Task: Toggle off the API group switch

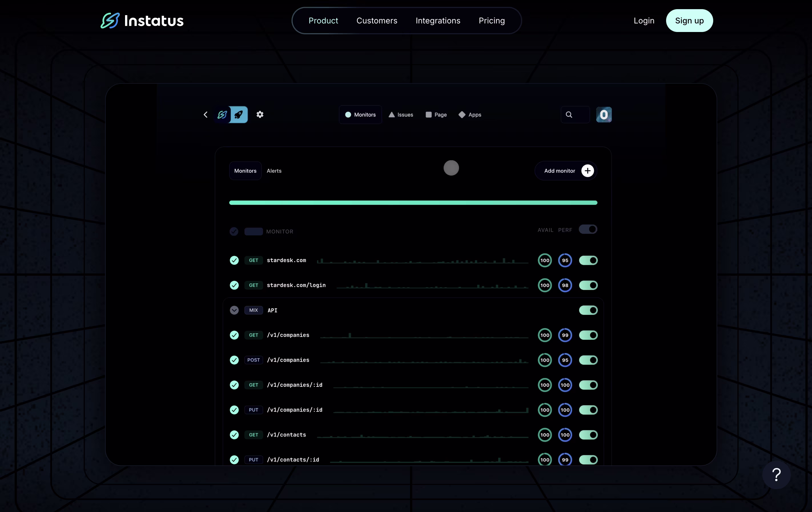Action: pyautogui.click(x=588, y=310)
